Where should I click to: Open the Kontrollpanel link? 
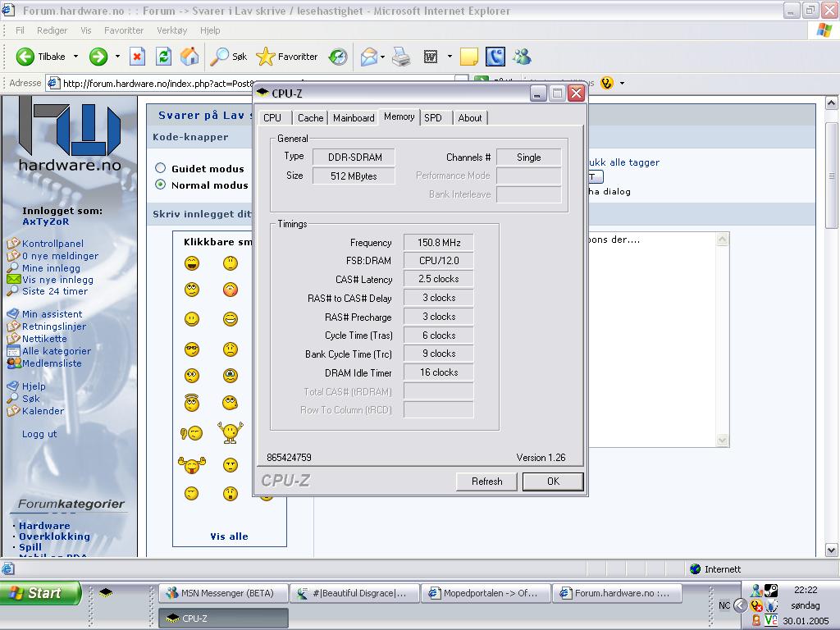coord(52,244)
